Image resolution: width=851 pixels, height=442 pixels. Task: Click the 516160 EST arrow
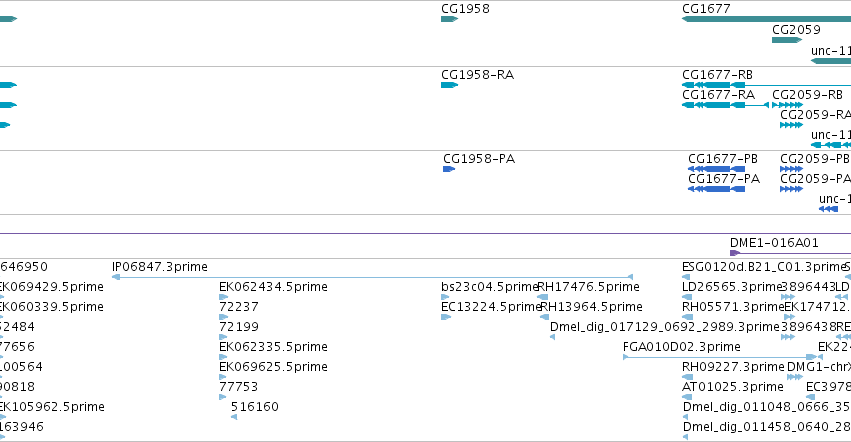point(234,417)
